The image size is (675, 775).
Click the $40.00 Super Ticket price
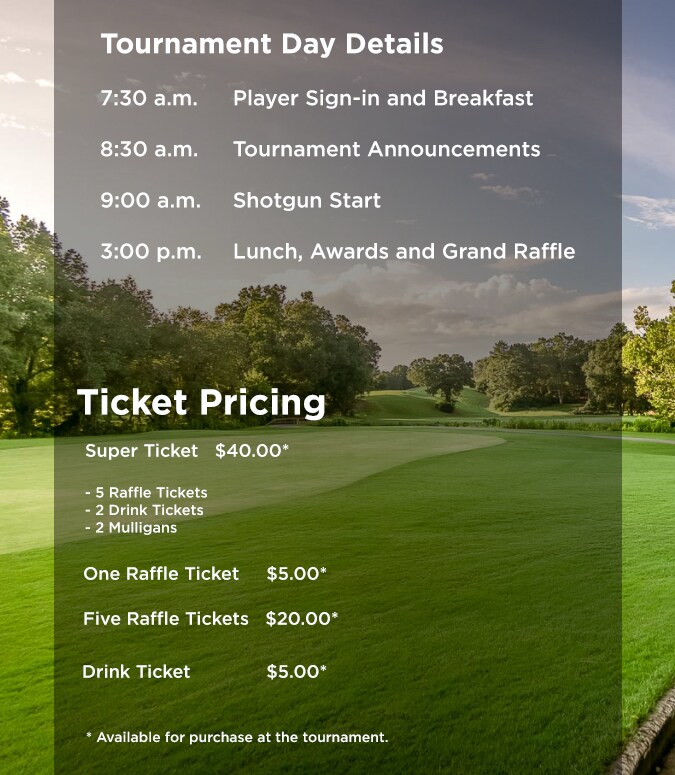click(x=251, y=451)
